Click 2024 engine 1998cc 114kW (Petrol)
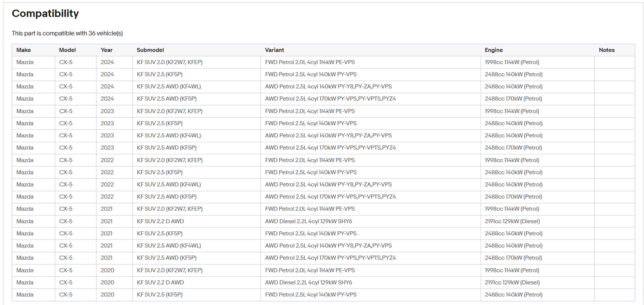The height and width of the screenshot is (305, 644). pyautogui.click(x=512, y=62)
